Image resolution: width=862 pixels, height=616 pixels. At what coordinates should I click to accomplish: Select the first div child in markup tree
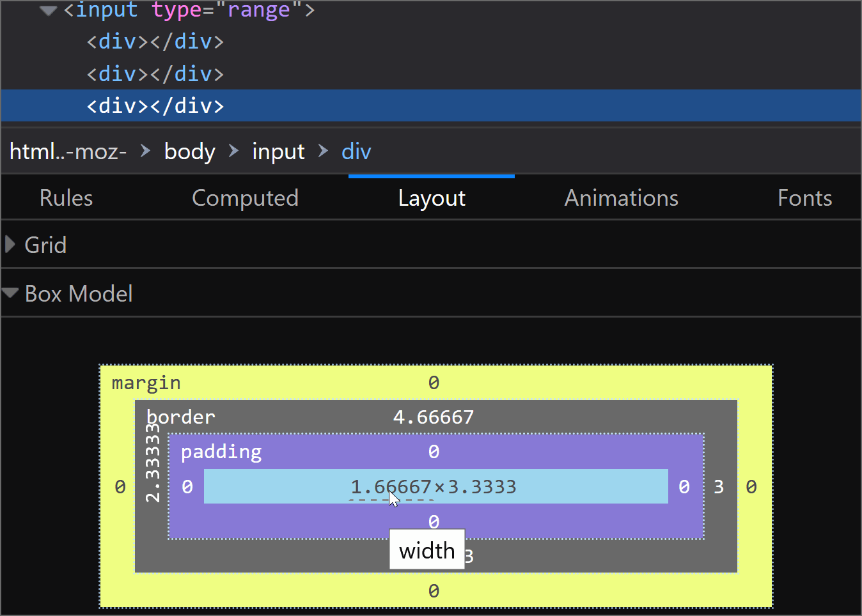point(155,42)
